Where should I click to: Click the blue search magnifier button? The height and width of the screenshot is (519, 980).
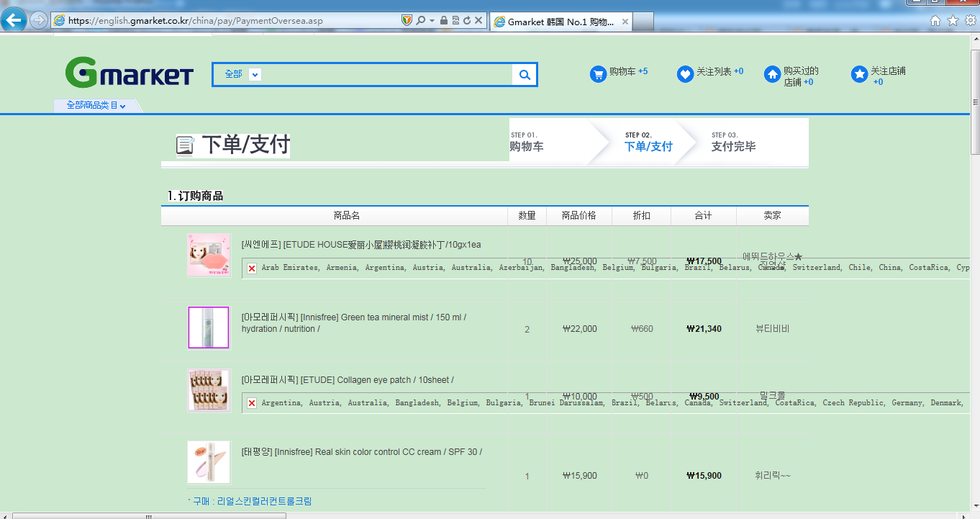pyautogui.click(x=525, y=74)
